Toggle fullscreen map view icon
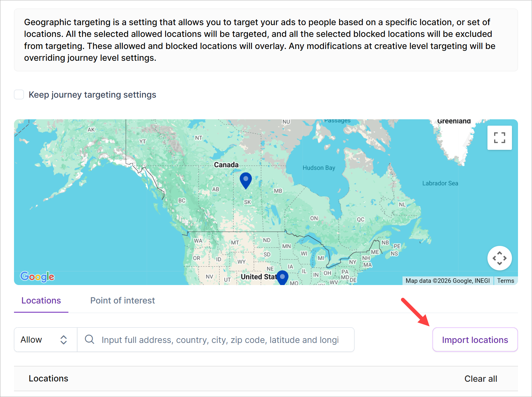The image size is (532, 397). (x=499, y=138)
